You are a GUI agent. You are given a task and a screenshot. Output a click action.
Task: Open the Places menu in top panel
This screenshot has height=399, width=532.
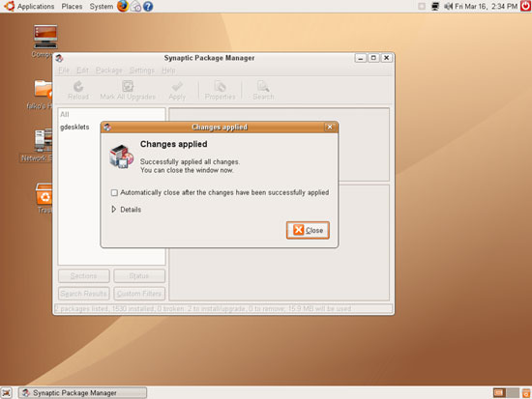coord(72,6)
